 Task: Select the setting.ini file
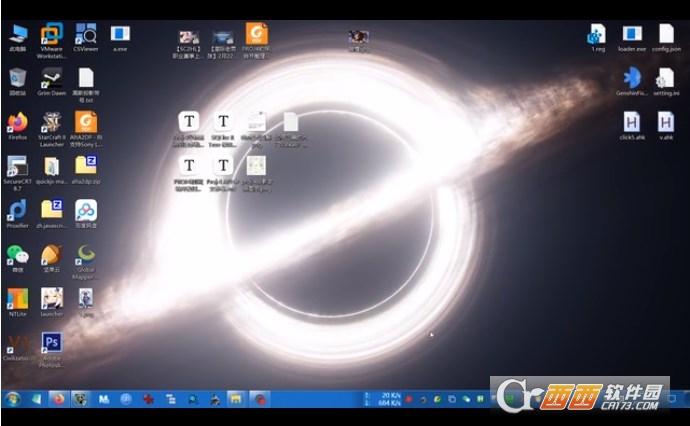coord(666,82)
